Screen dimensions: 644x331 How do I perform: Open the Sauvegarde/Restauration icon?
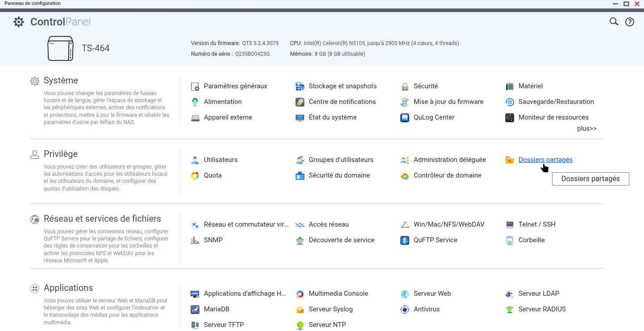tap(510, 102)
